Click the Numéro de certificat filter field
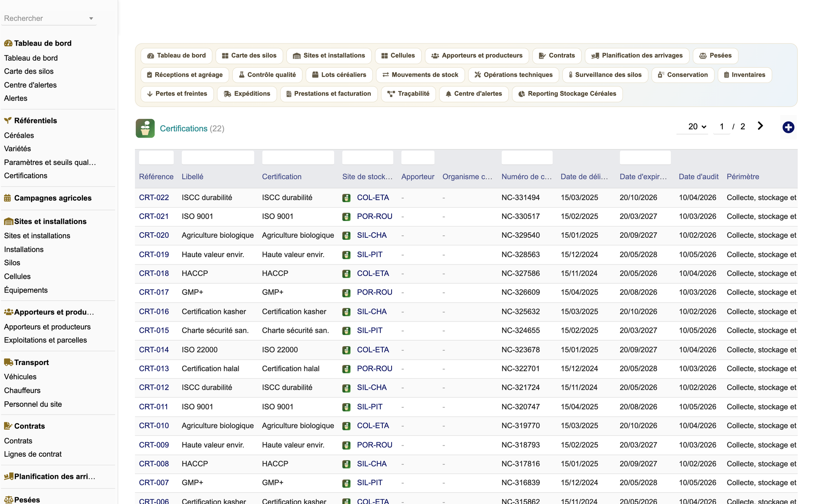The width and height of the screenshot is (815, 504). [x=527, y=158]
